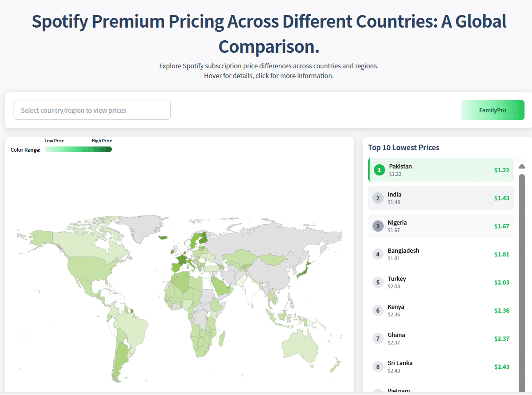Click the number 6 badge beside Kenya
This screenshot has height=395, width=532.
378,310
